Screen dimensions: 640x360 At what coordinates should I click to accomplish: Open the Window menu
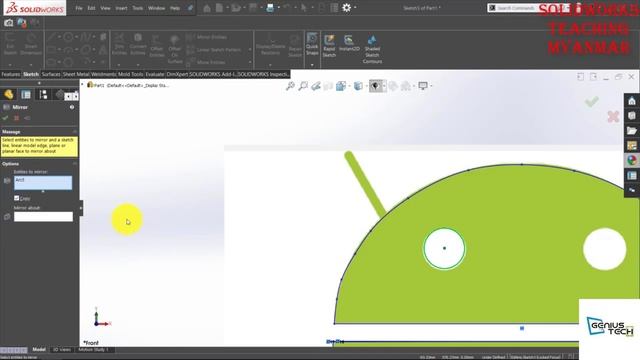coord(156,8)
